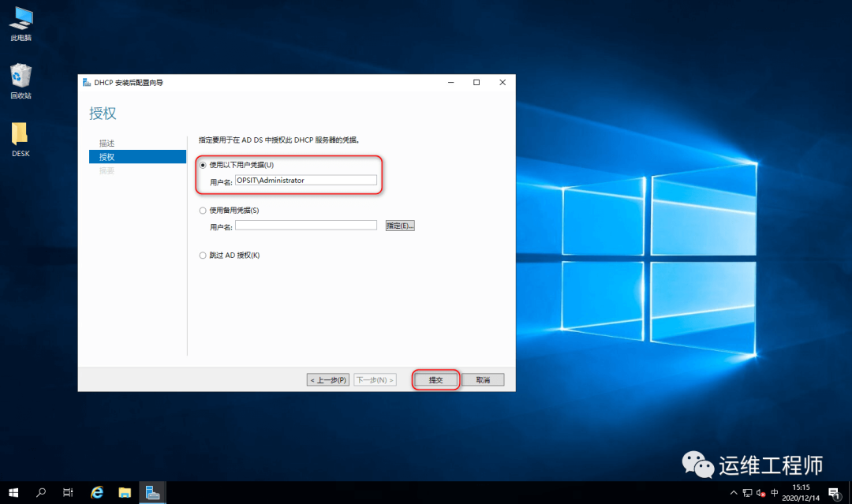
Task: Select 使用以下用户凭据(U) radio button
Action: click(203, 165)
